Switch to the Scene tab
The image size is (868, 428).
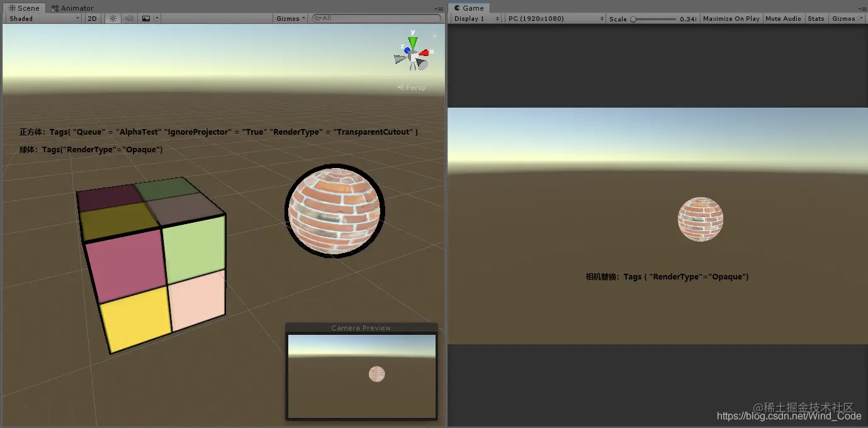[x=24, y=8]
